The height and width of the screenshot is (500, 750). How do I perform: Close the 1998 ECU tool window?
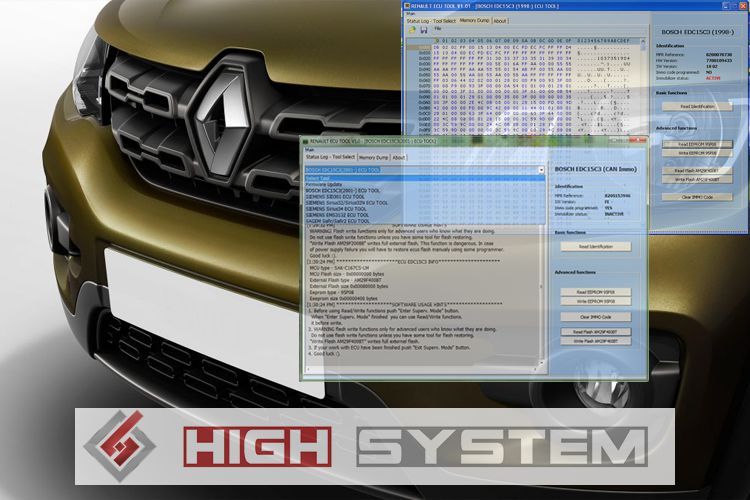[x=743, y=5]
